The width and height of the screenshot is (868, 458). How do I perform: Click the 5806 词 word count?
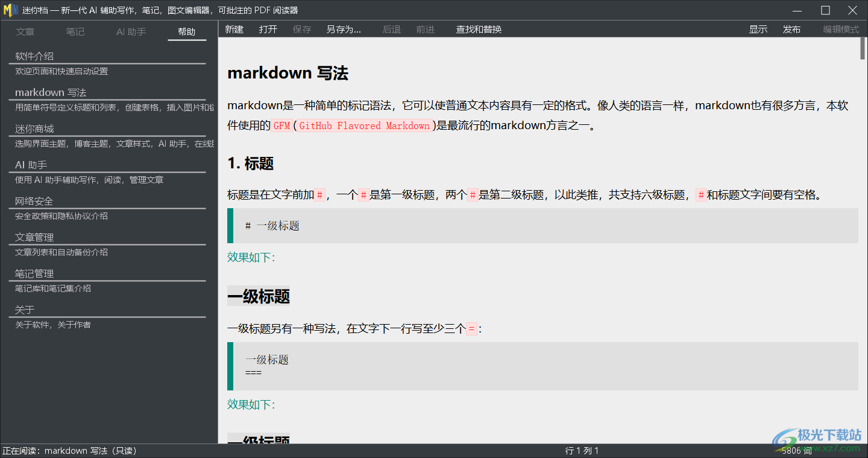pos(796,451)
